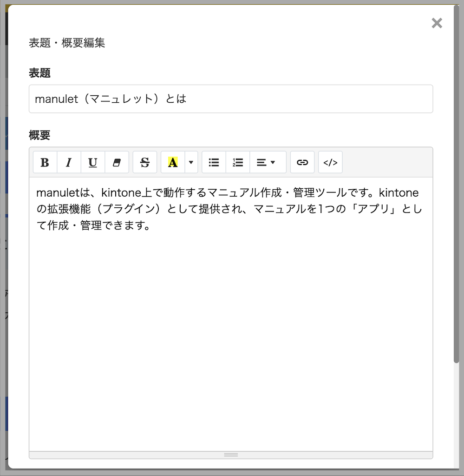
Task: Click the eraser icon to clear formatting
Action: (117, 162)
